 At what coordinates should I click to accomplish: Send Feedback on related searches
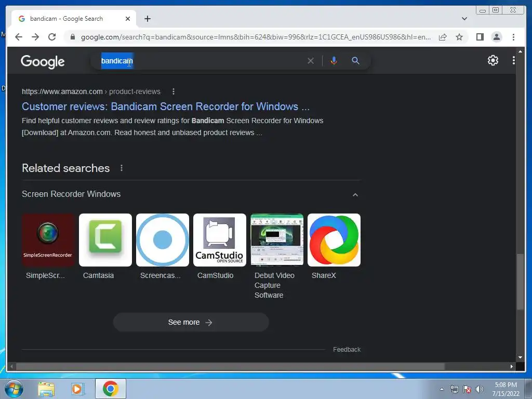(347, 350)
